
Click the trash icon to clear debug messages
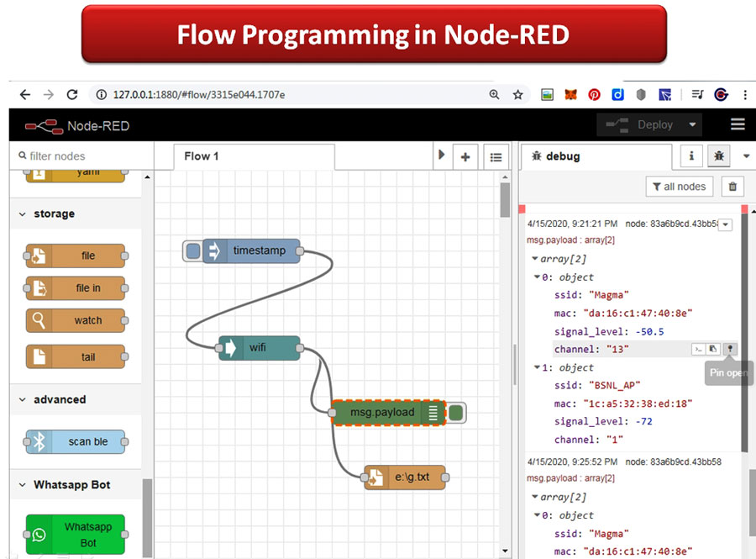pos(733,187)
